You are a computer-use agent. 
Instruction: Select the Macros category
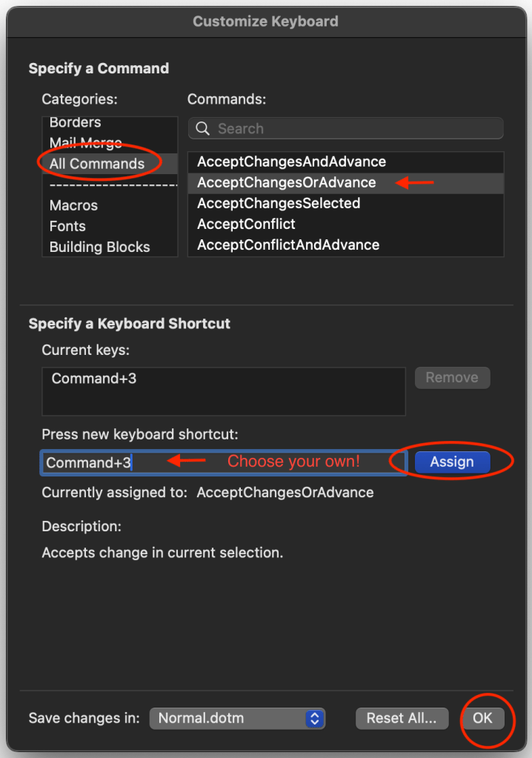(73, 205)
